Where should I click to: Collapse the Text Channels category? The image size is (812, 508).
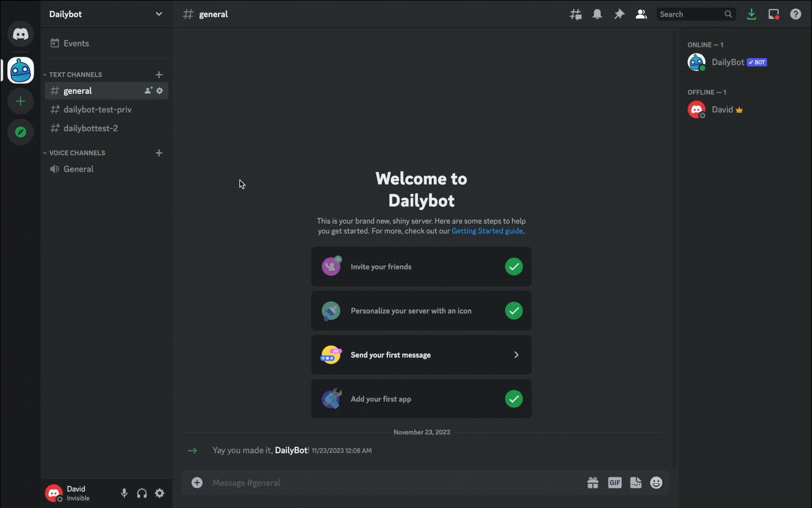tap(75, 75)
